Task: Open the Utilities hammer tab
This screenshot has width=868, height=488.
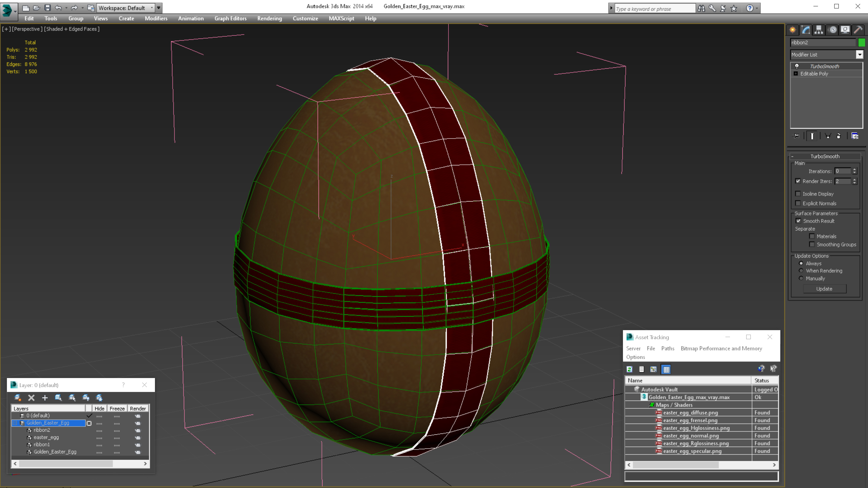Action: [x=858, y=30]
